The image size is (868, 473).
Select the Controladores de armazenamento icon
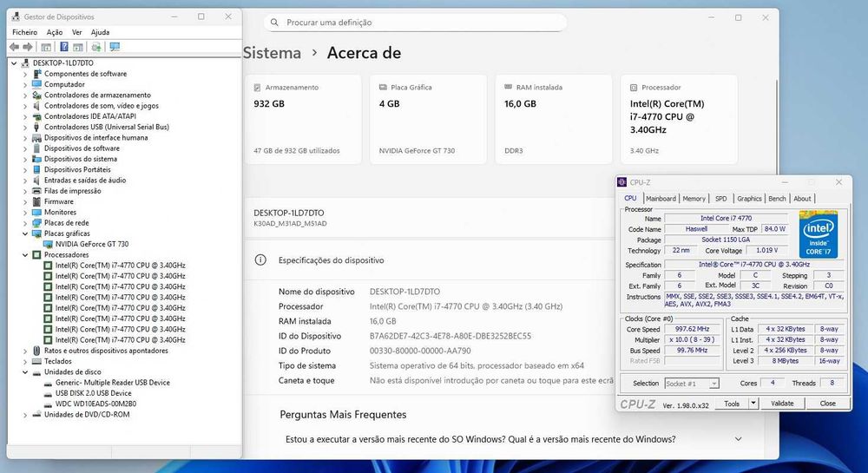pos(37,95)
